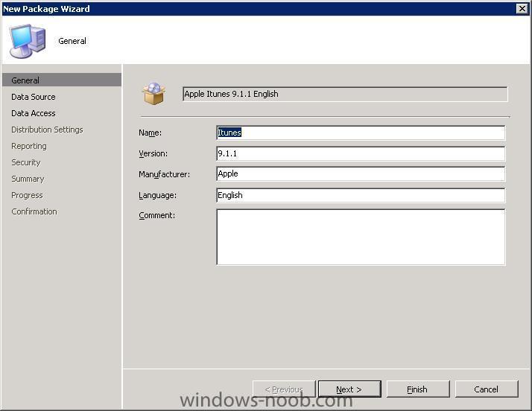Click the Language: label
The image size is (532, 411).
[x=157, y=195]
